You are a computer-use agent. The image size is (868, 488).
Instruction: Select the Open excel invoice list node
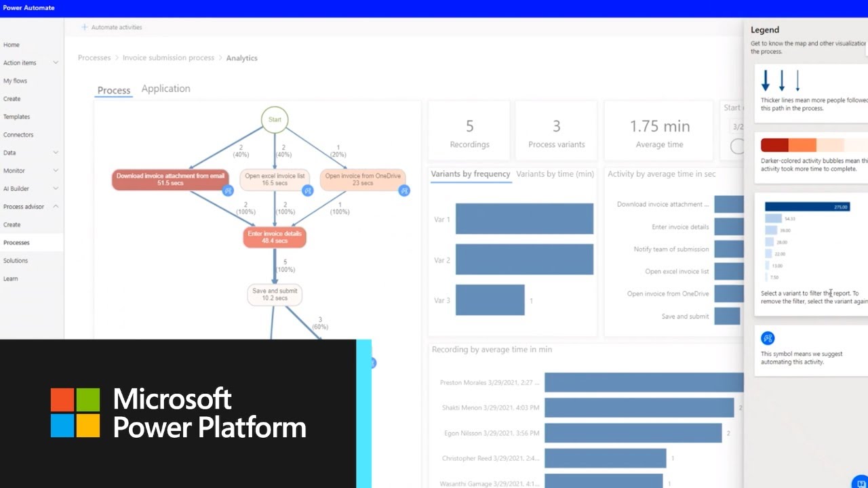[x=275, y=180]
